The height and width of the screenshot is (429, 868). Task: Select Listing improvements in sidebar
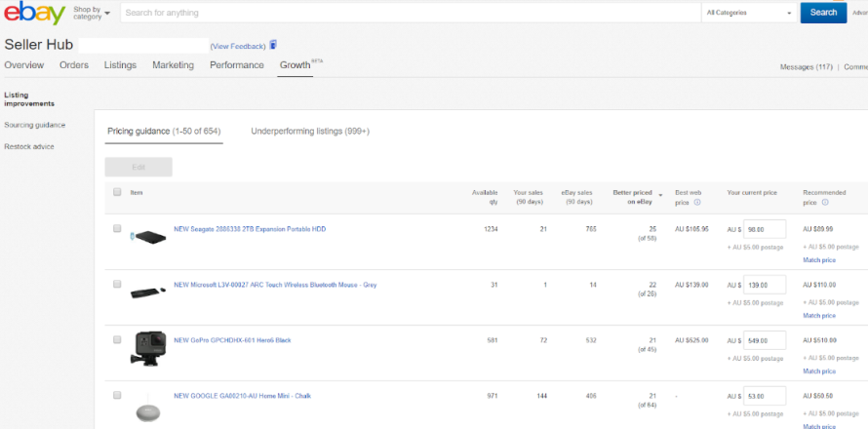29,99
